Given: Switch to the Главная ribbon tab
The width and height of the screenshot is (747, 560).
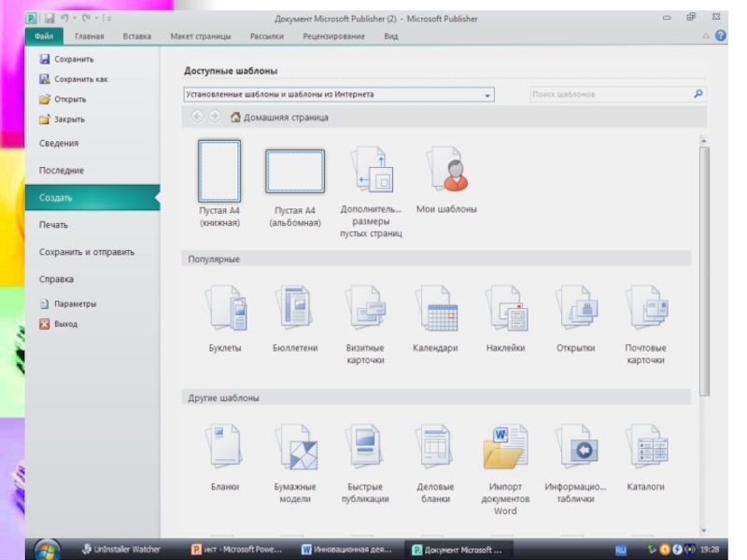Looking at the screenshot, I should pyautogui.click(x=90, y=36).
